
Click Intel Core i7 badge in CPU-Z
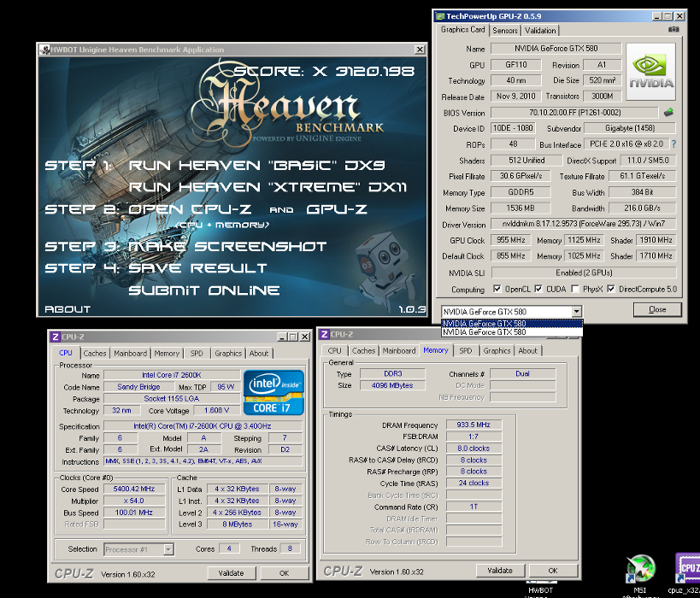click(274, 393)
